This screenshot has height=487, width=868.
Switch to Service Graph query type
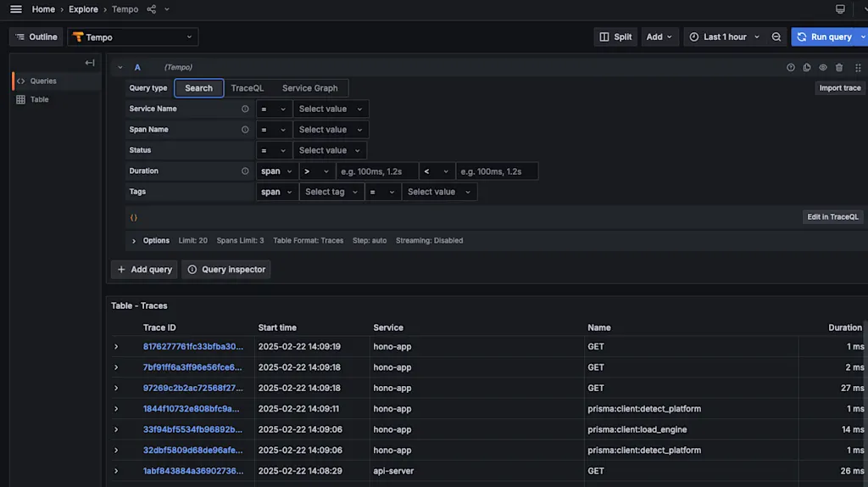click(309, 87)
